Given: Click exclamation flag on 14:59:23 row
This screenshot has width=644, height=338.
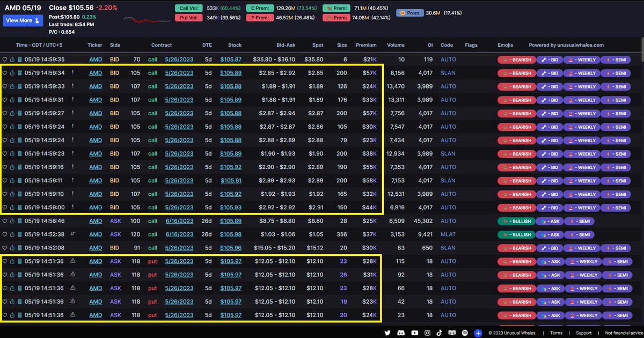Looking at the screenshot, I should (x=73, y=153).
